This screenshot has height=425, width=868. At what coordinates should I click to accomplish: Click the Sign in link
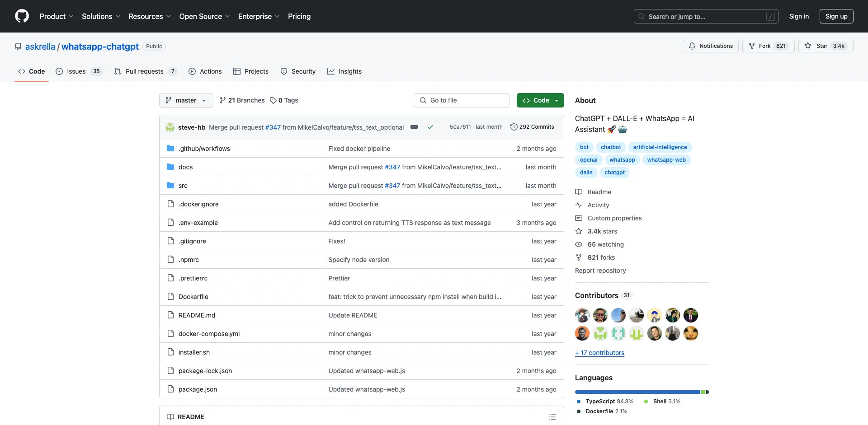click(x=799, y=16)
